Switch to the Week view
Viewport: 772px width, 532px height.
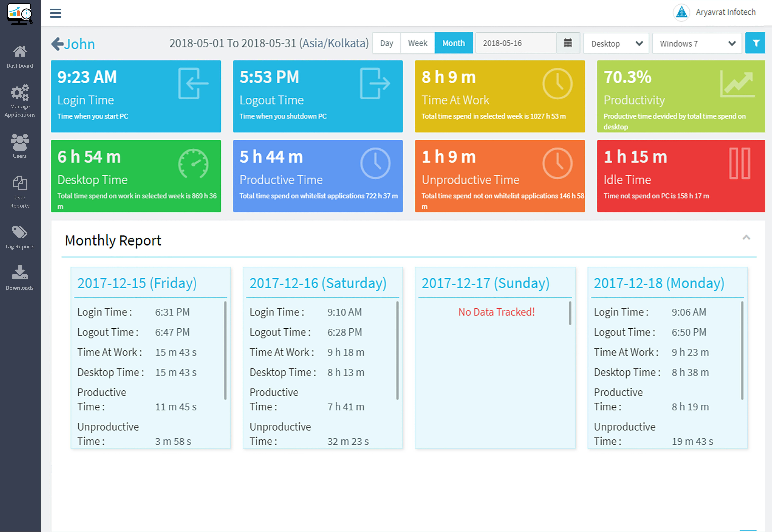click(417, 43)
